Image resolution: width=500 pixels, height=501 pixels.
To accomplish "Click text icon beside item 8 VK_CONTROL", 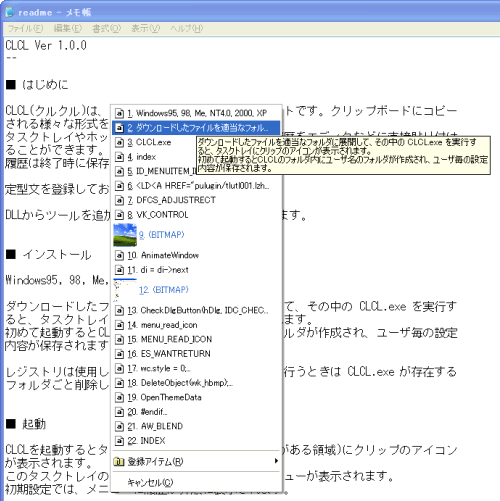I will (119, 215).
